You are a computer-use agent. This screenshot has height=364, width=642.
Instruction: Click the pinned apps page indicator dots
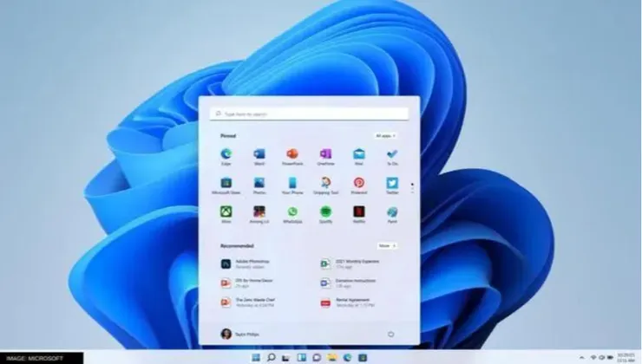[412, 188]
